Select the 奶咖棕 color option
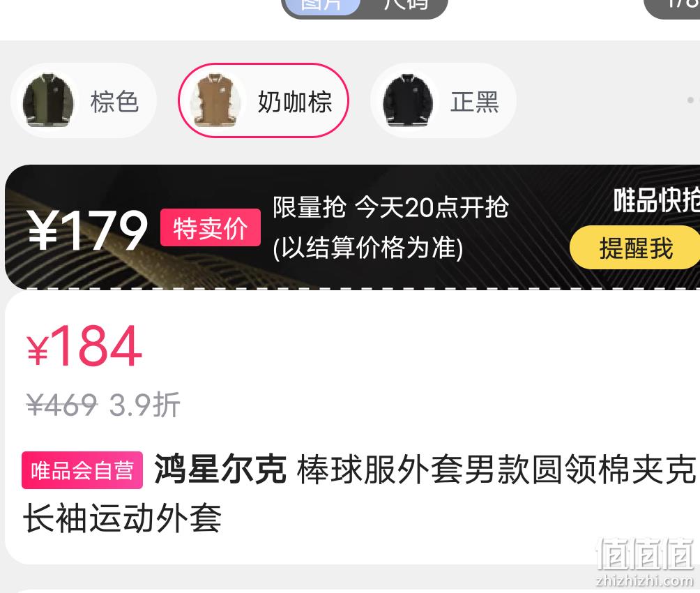700x593 pixels. click(x=264, y=100)
